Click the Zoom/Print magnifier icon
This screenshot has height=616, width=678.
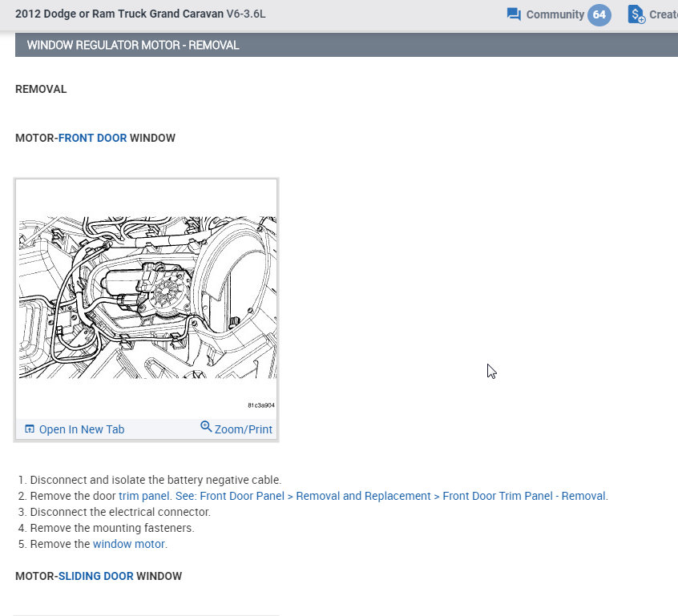[206, 427]
